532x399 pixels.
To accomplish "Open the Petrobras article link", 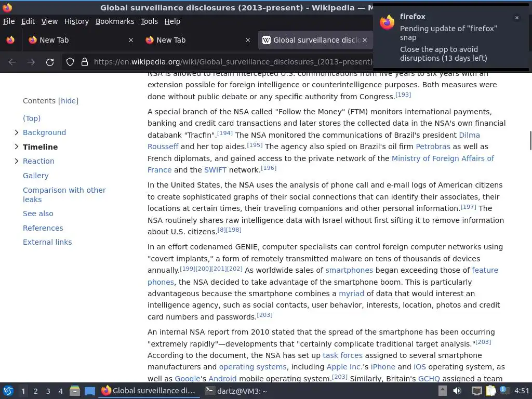I will point(433,147).
